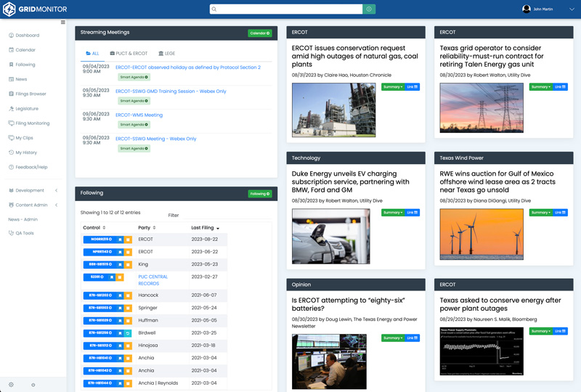This screenshot has width=581, height=392.
Task: Open the PUC CENTRAL RECORDS party link
Action: point(153,280)
